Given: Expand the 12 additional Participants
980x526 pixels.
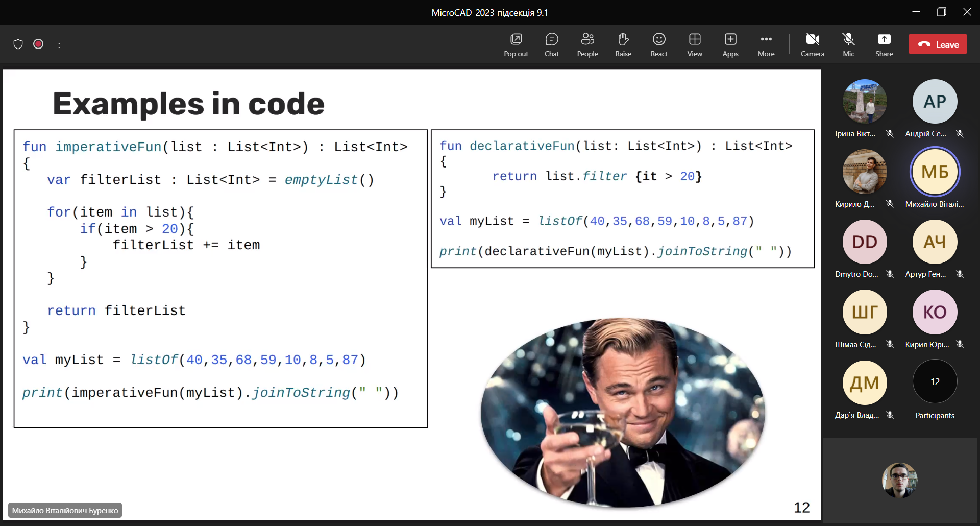Looking at the screenshot, I should coord(935,382).
